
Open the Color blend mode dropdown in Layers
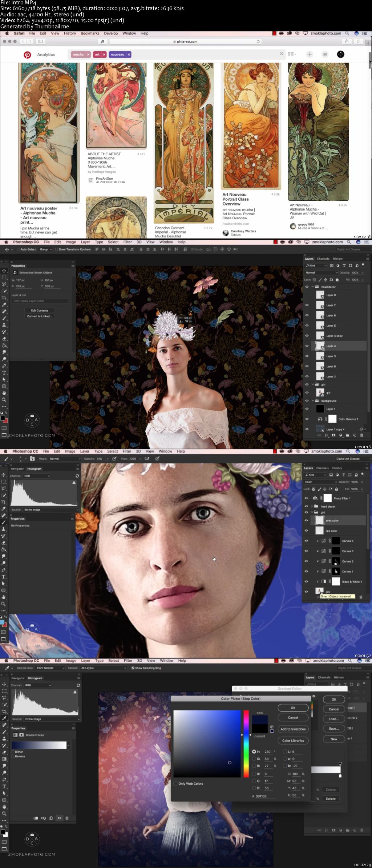pos(320,482)
